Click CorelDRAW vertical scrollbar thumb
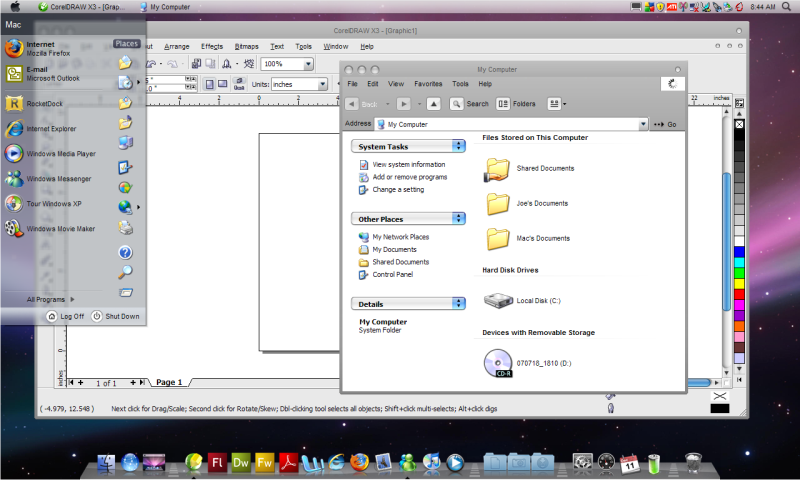The height and width of the screenshot is (480, 800). [726, 242]
